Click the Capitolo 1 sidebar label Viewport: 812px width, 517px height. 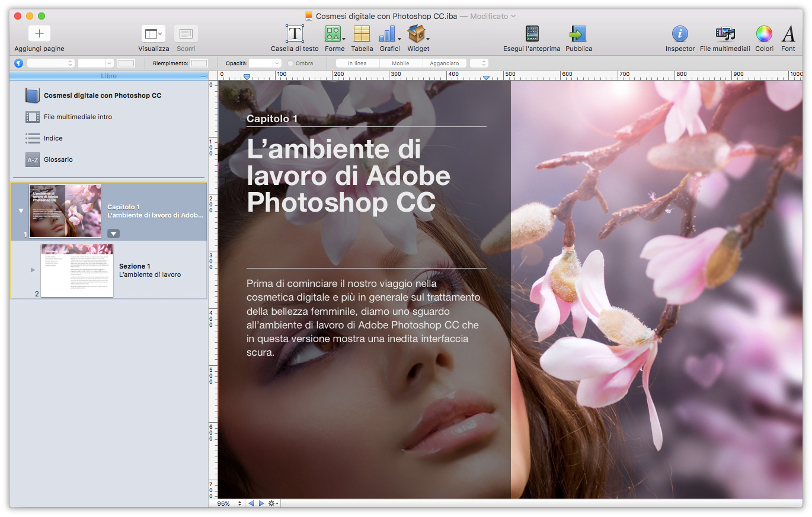click(x=123, y=207)
